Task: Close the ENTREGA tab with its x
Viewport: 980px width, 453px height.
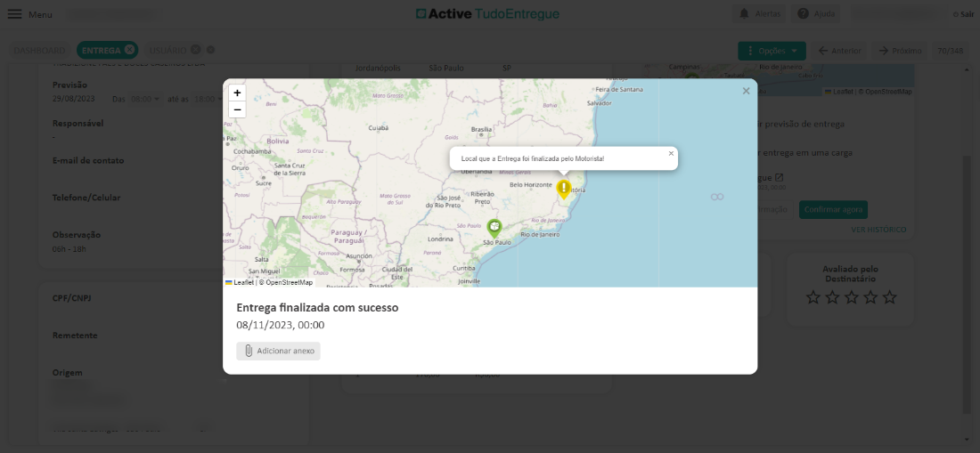Action: coord(129,50)
